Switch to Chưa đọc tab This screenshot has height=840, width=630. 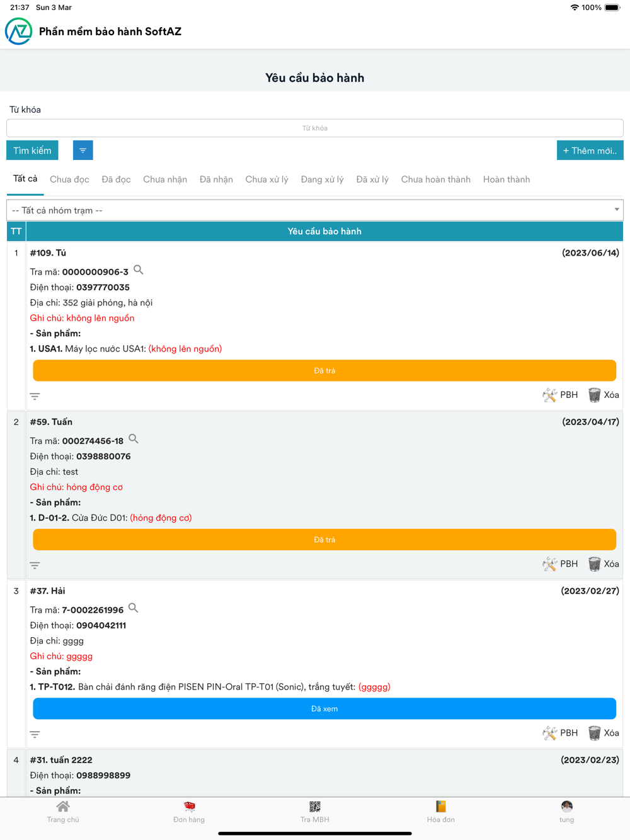69,179
